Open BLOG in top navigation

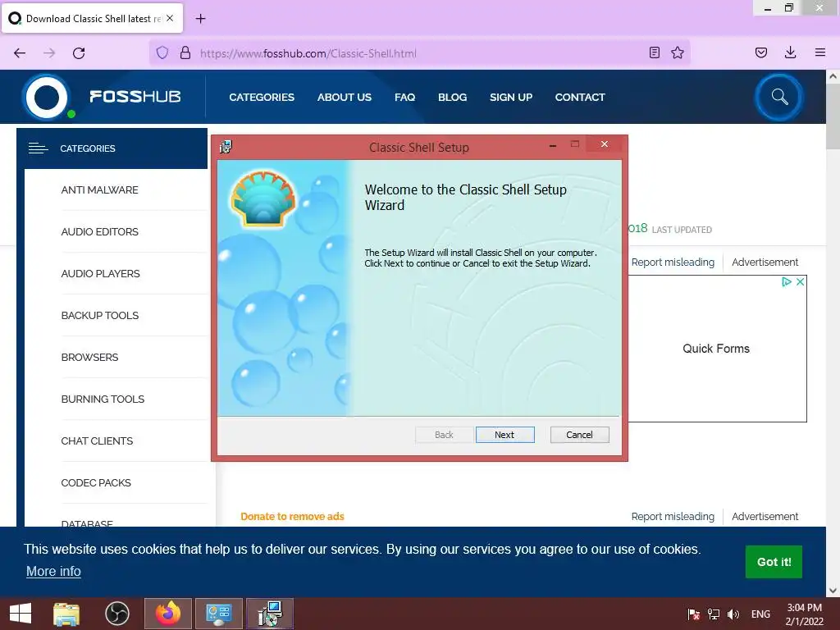click(x=452, y=97)
